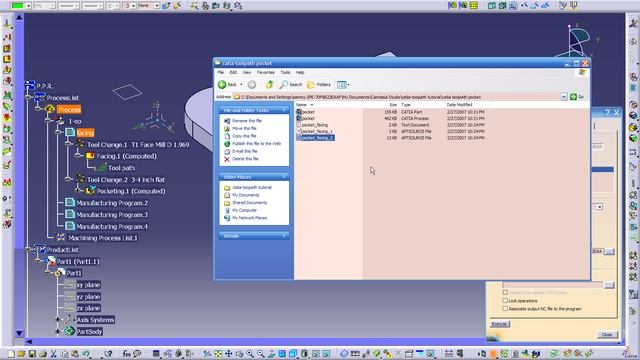Click the Date Modified column header
Viewport: 640px width, 360px height.
click(467, 105)
